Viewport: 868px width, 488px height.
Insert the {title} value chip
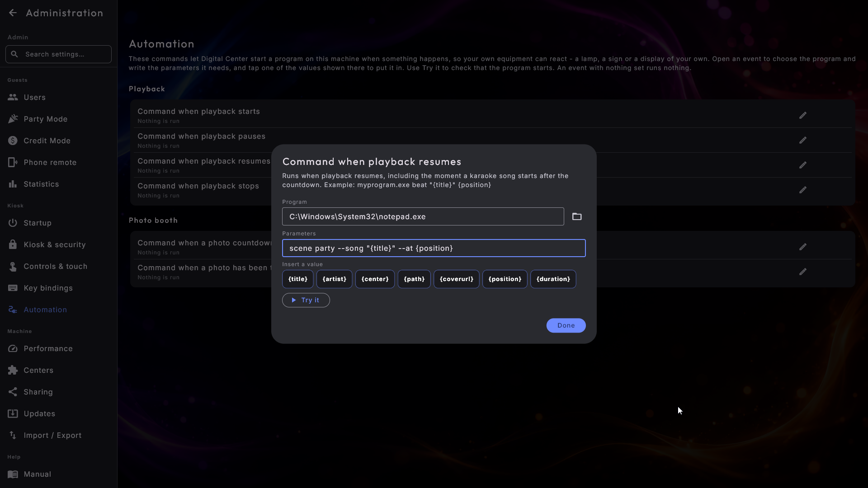coord(298,279)
